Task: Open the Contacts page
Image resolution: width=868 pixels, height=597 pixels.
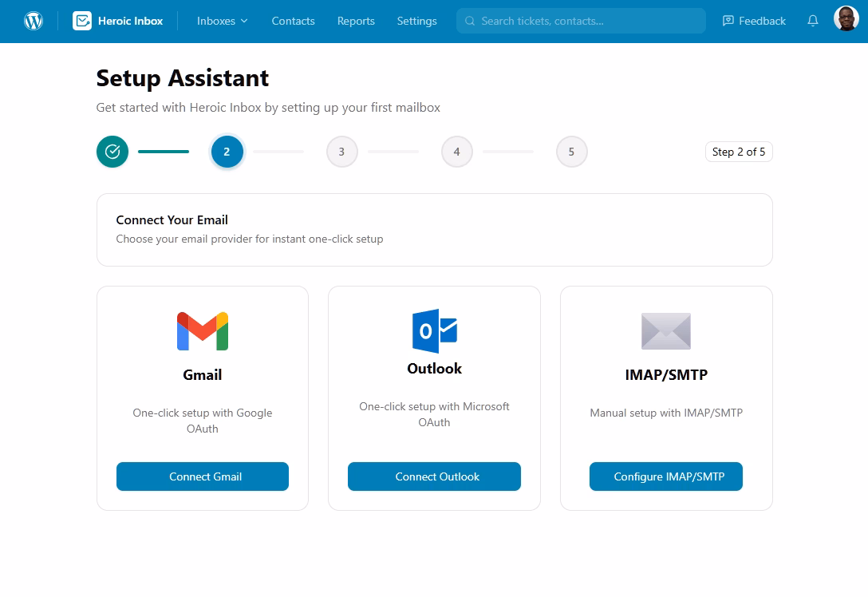Action: [x=293, y=21]
